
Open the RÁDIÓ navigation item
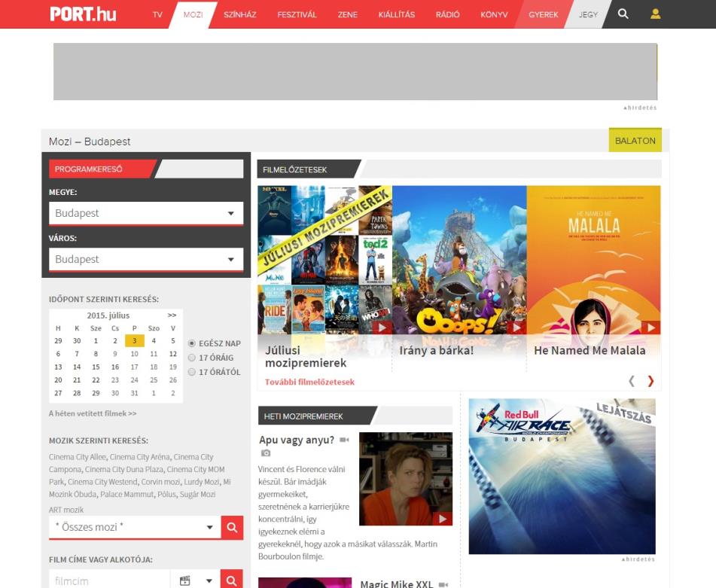pos(447,14)
